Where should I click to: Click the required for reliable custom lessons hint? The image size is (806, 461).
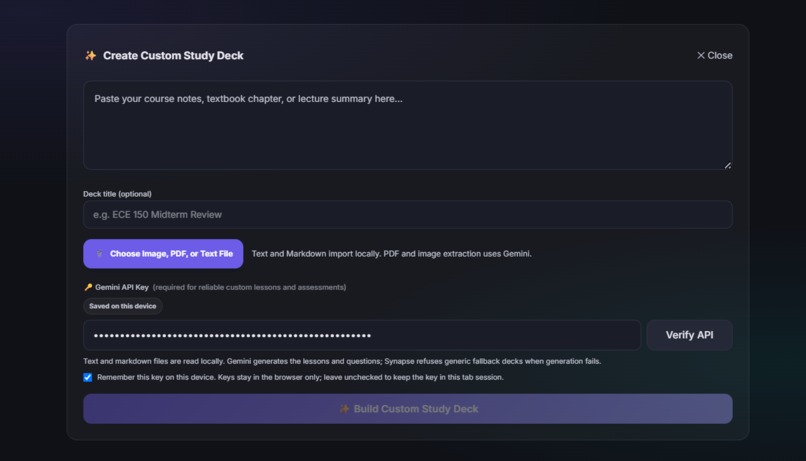[249, 287]
